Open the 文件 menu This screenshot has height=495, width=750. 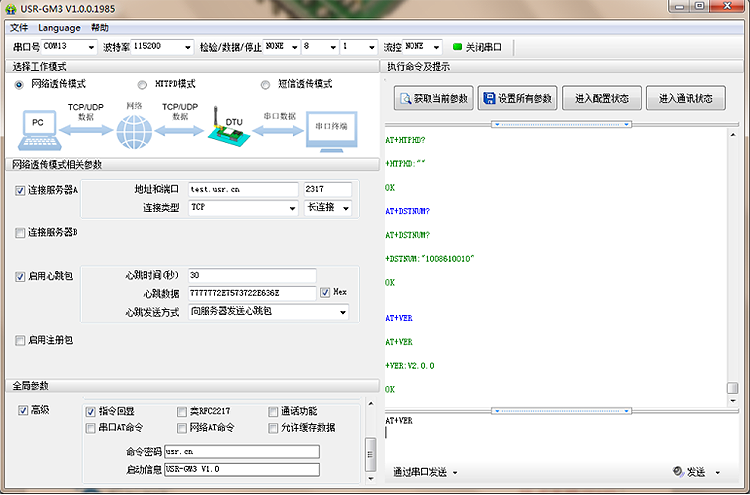pyautogui.click(x=19, y=28)
